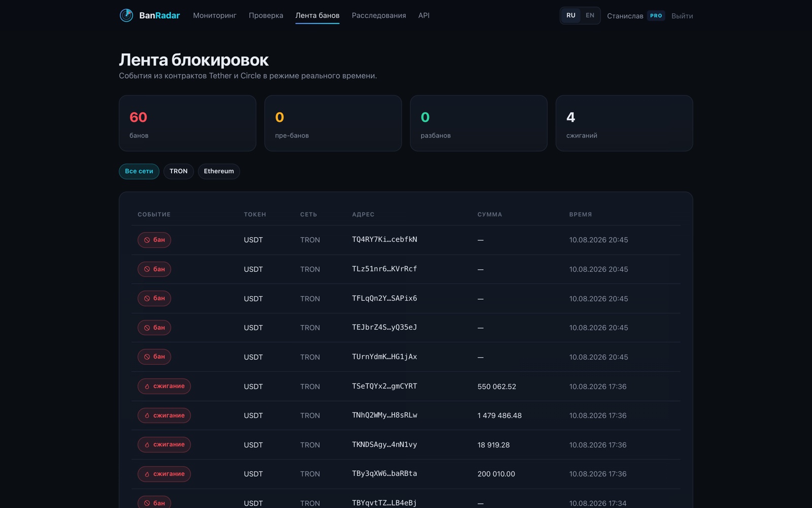Open address TQ4RY7Ki…cebfkN
This screenshot has height=508, width=812.
tap(385, 239)
